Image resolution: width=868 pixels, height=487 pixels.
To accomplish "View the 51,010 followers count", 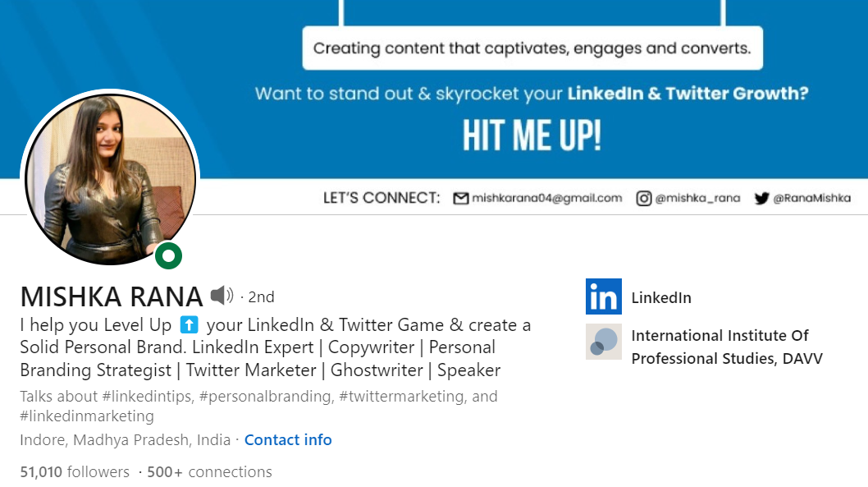I will [x=75, y=472].
